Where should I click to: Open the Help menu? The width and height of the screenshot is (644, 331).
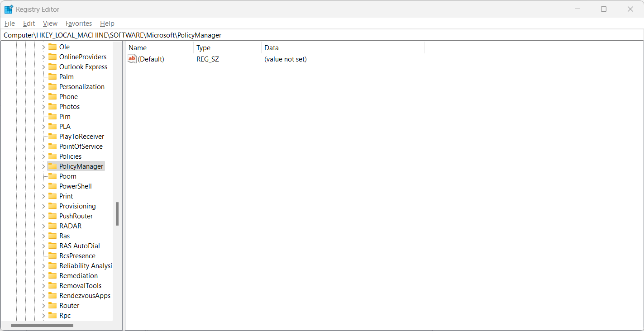(x=107, y=24)
